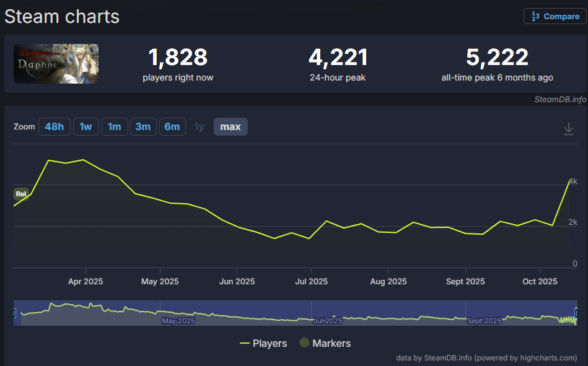This screenshot has width=588, height=366.
Task: Switch chart zoom to 1w
Action: point(86,127)
